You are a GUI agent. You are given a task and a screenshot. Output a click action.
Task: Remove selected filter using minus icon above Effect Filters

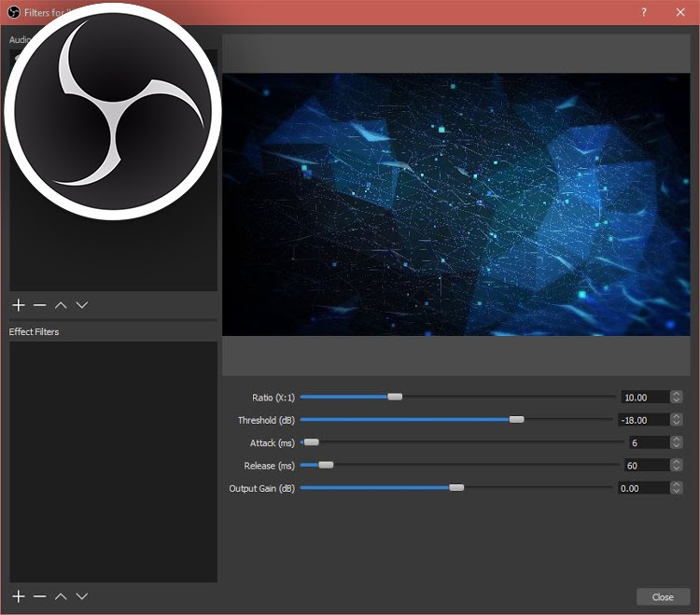coord(40,305)
